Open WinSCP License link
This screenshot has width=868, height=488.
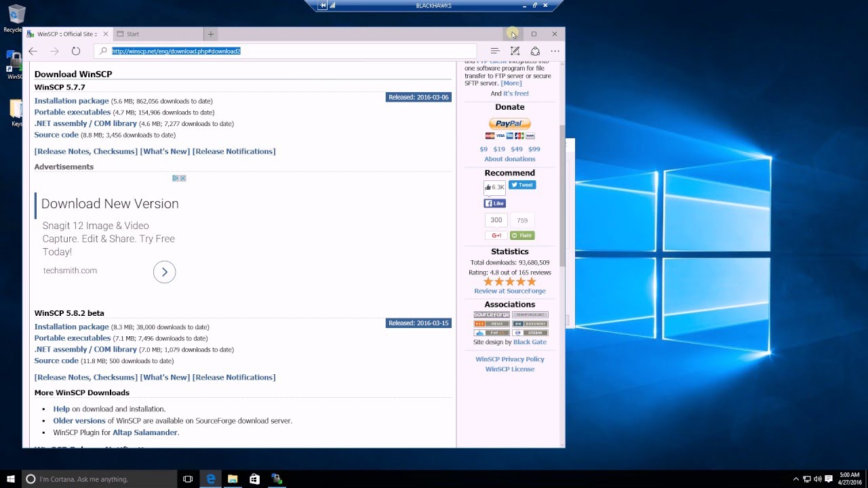coord(510,369)
